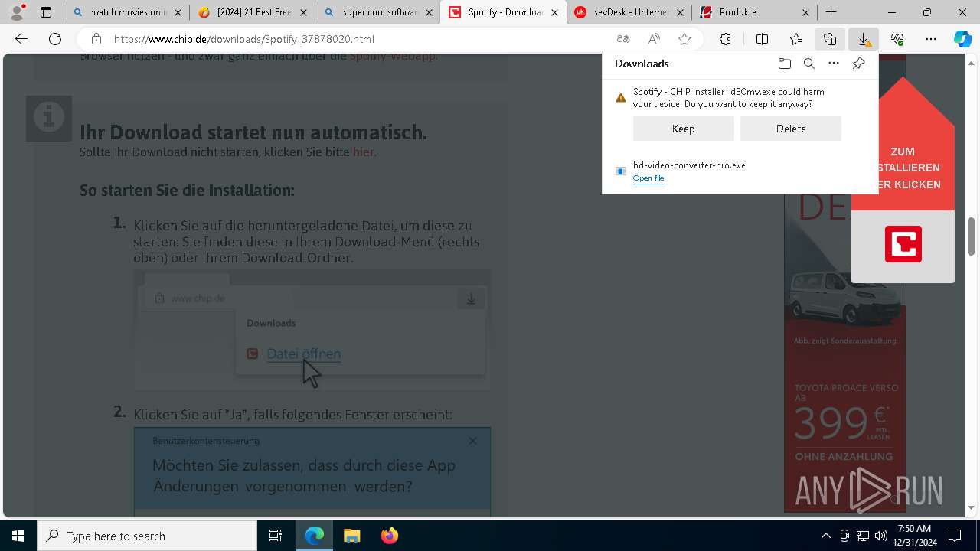Close the Produkte tab
The width and height of the screenshot is (980, 551).
pos(805,12)
